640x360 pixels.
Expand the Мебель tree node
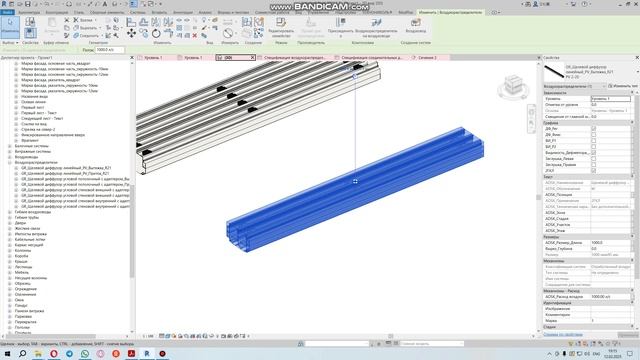point(10,273)
